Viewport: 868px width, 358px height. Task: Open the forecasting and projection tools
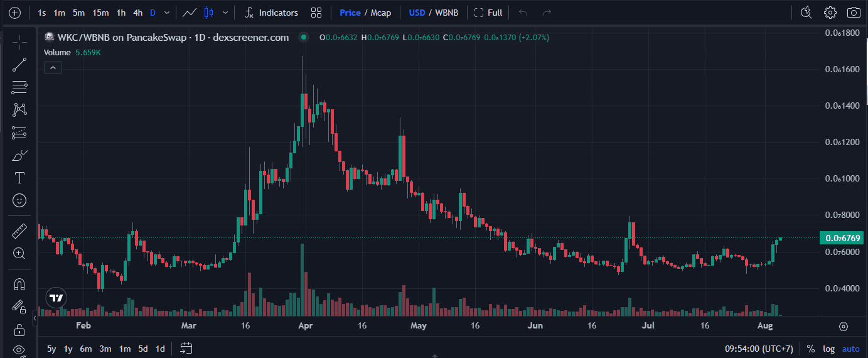(19, 133)
